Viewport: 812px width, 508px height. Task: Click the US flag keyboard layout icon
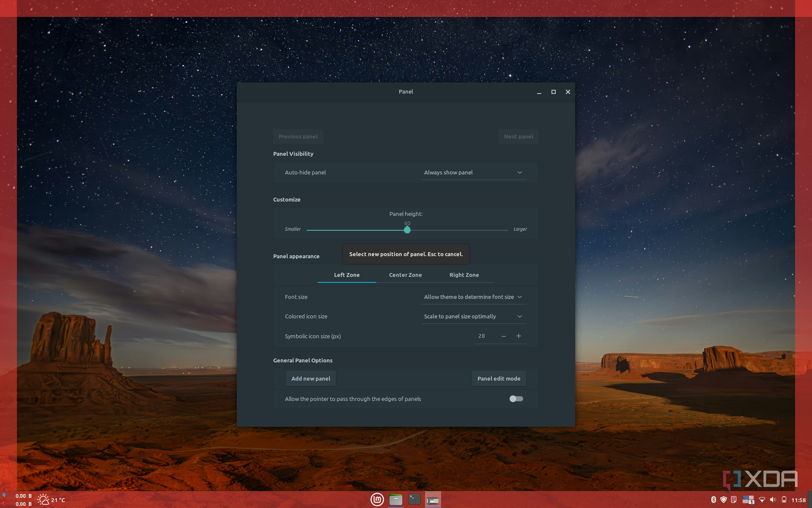[748, 500]
